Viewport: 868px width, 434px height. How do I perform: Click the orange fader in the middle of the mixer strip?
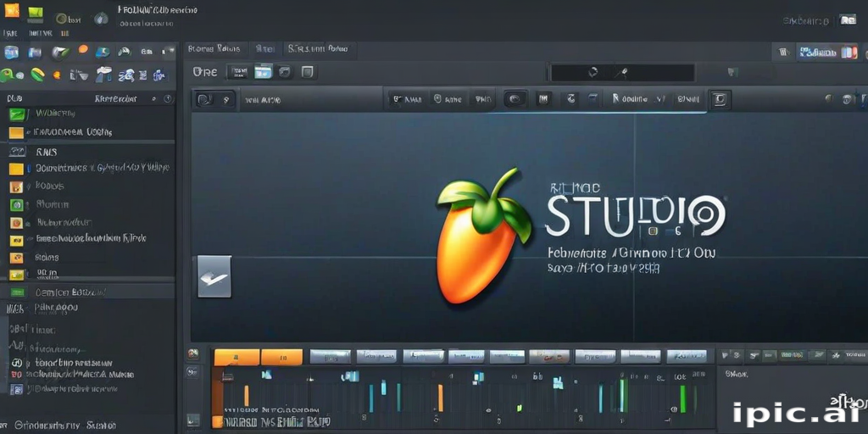click(441, 398)
